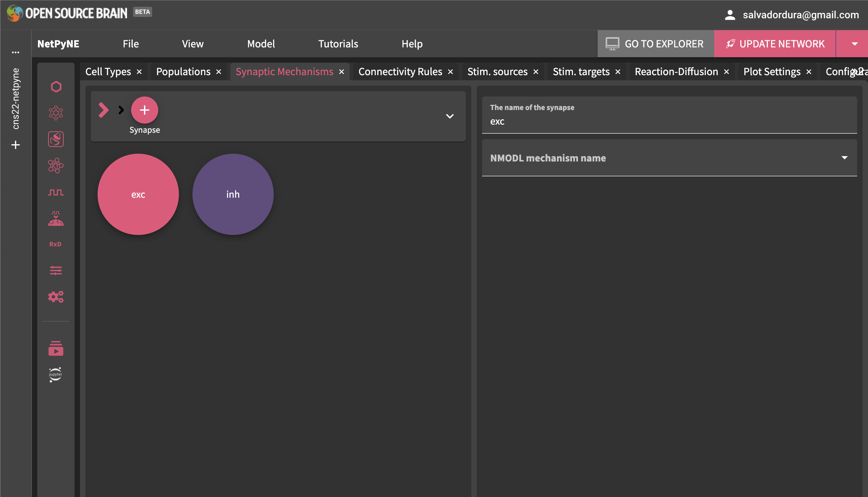Expand the Update Network dropdown arrow
This screenshot has width=868, height=497.
point(854,43)
